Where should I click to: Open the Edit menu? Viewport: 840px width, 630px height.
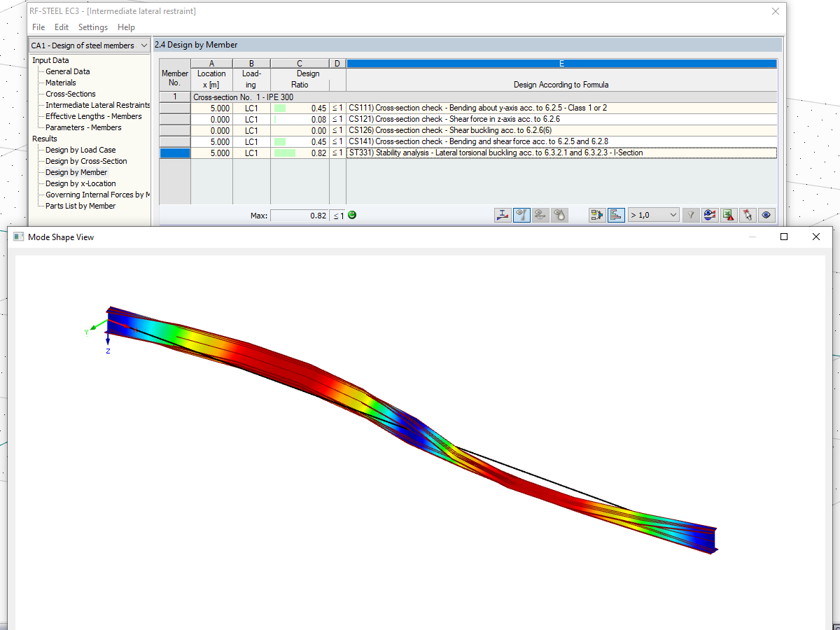tap(62, 27)
